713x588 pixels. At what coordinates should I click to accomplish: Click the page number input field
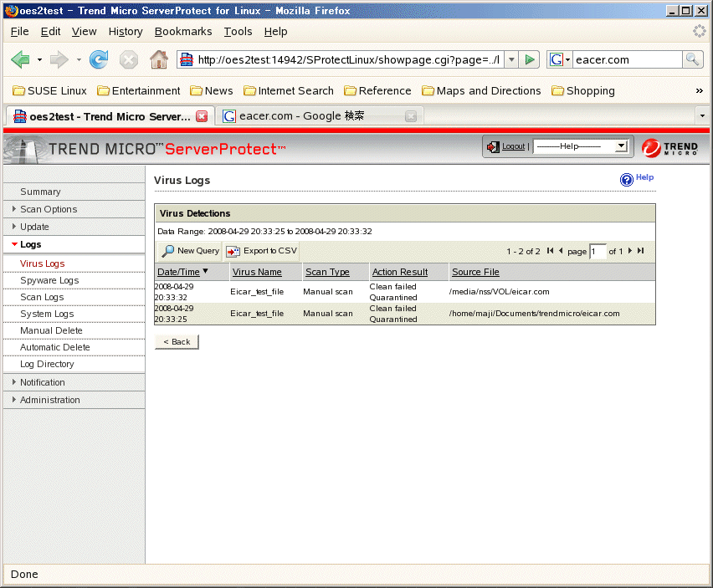598,251
